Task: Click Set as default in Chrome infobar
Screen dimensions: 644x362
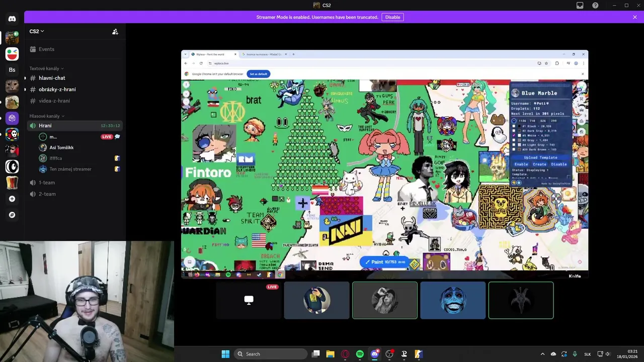Action: [259, 74]
